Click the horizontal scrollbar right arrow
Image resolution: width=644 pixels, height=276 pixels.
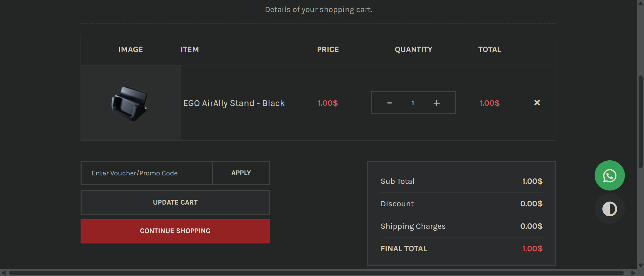(x=633, y=273)
